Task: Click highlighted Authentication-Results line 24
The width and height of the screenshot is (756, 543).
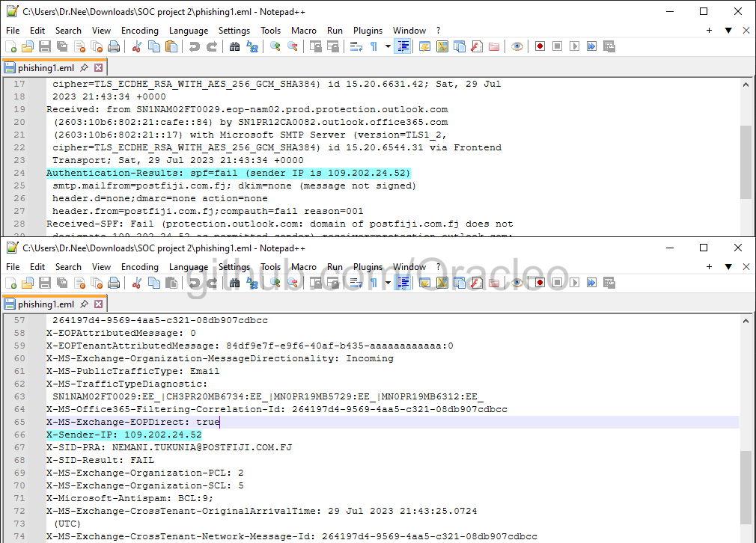Action: click(x=228, y=173)
